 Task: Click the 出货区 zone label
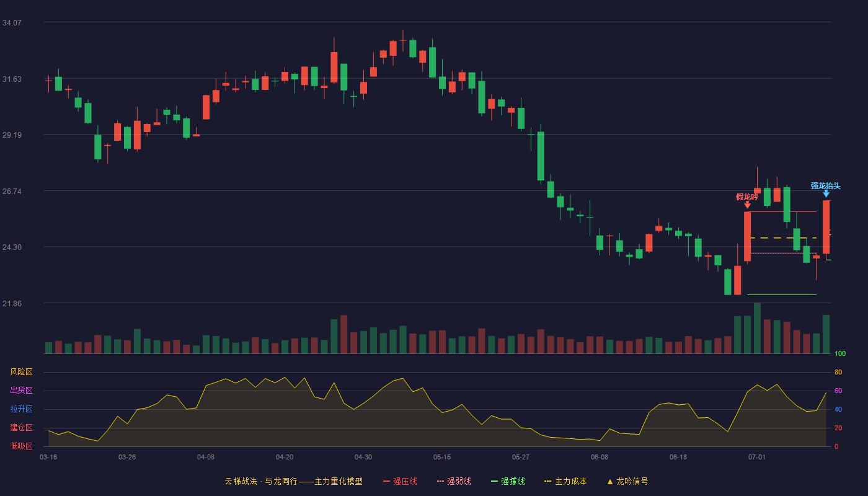click(x=21, y=391)
